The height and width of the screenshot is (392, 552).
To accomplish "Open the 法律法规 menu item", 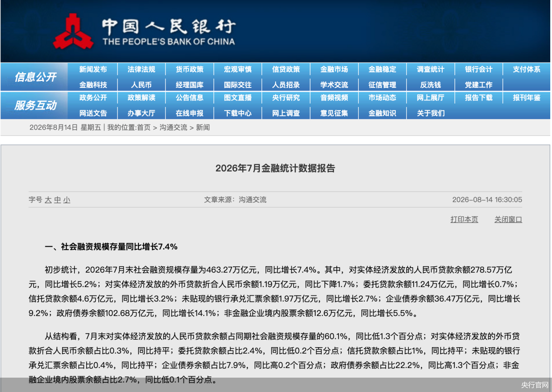I will (x=141, y=69).
